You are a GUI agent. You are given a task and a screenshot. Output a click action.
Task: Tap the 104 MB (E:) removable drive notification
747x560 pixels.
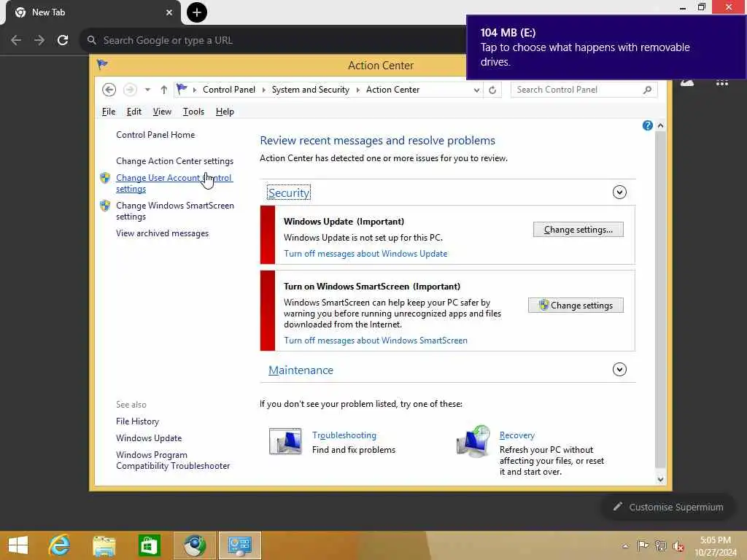(606, 47)
